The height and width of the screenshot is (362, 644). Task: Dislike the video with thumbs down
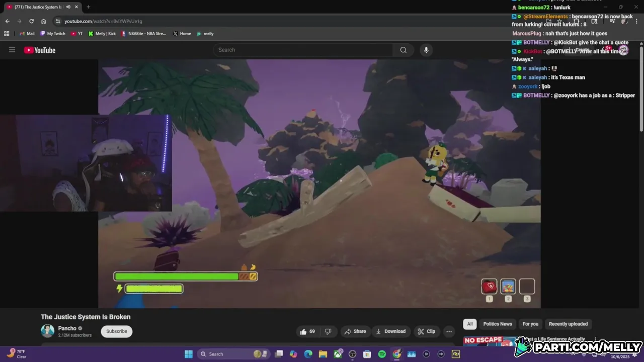click(328, 331)
